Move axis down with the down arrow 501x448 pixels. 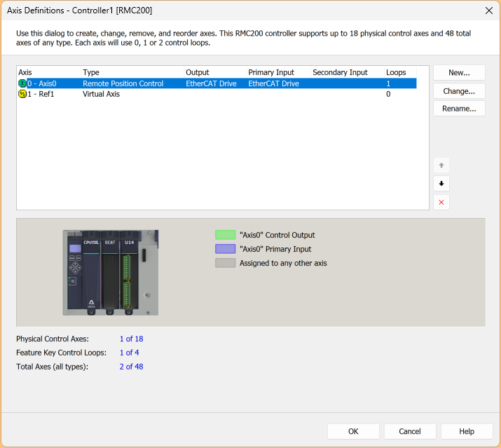[x=441, y=184]
